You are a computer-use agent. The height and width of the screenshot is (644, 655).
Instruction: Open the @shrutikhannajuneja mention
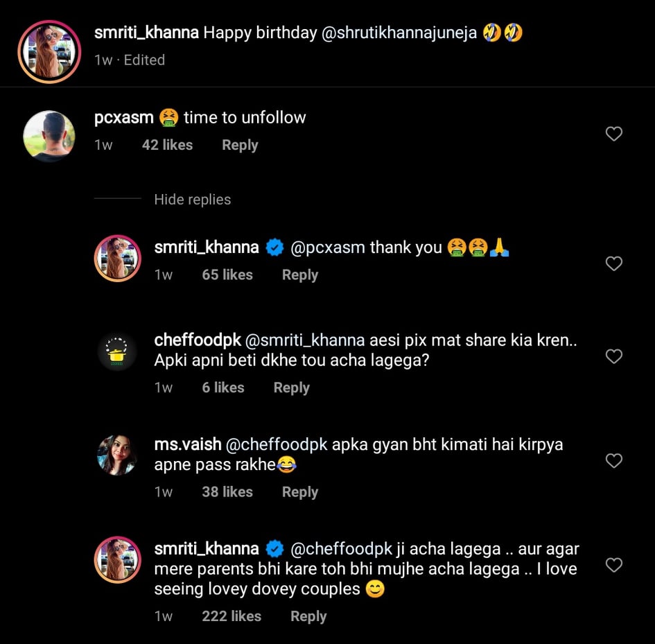pos(399,33)
